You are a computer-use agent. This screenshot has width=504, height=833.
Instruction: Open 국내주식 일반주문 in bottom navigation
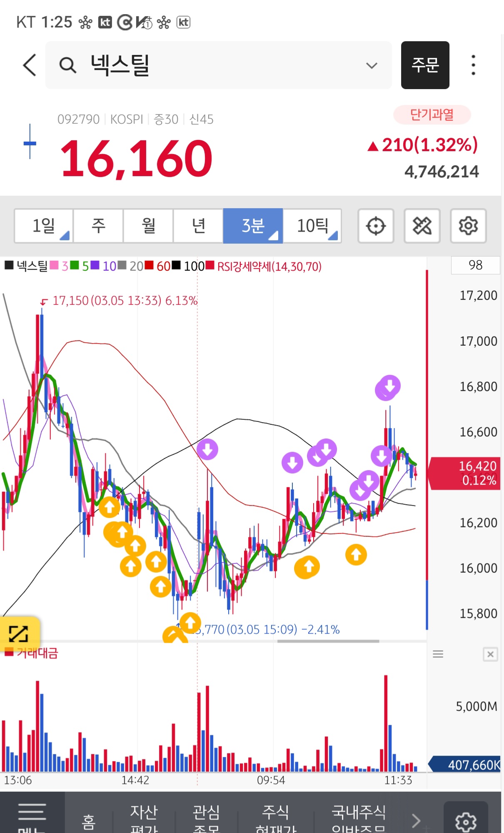pos(359,820)
